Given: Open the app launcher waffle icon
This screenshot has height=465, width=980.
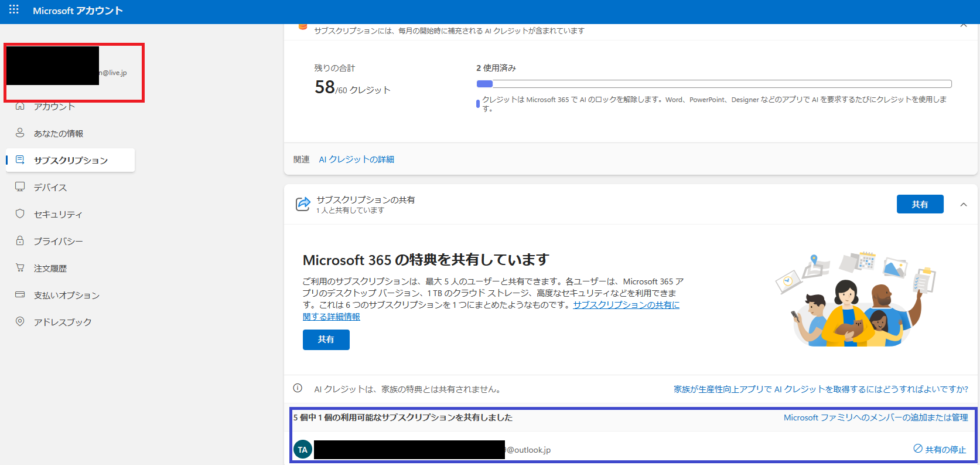Looking at the screenshot, I should (x=14, y=10).
